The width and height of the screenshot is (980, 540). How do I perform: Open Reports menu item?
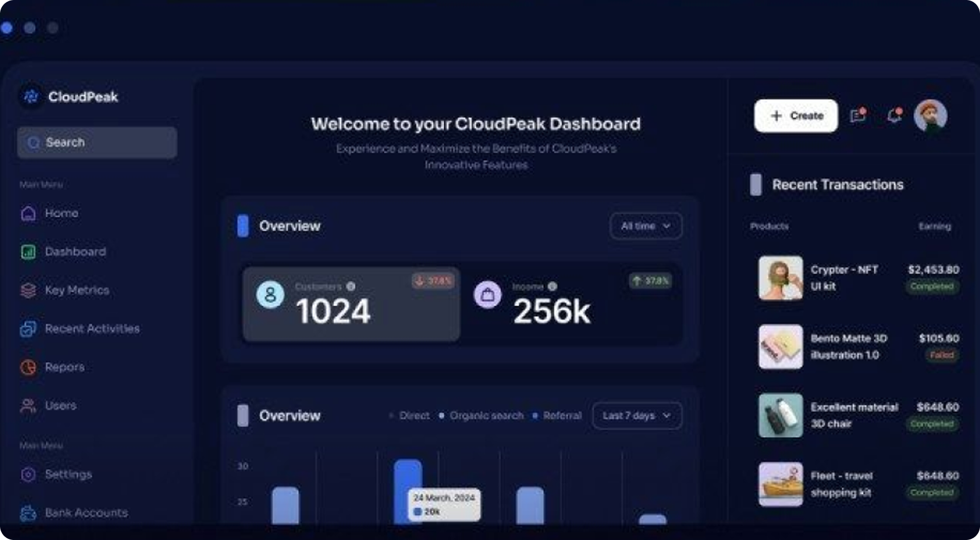point(64,367)
